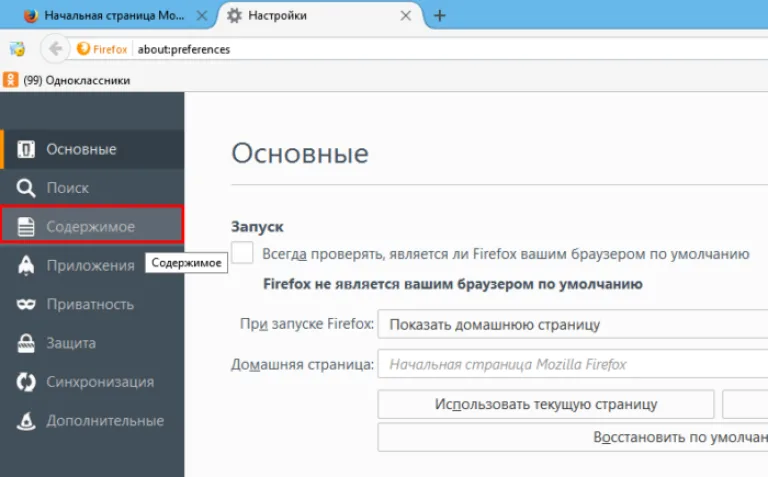The image size is (768, 477).
Task: Click the Запуск section heading
Action: [x=257, y=227]
